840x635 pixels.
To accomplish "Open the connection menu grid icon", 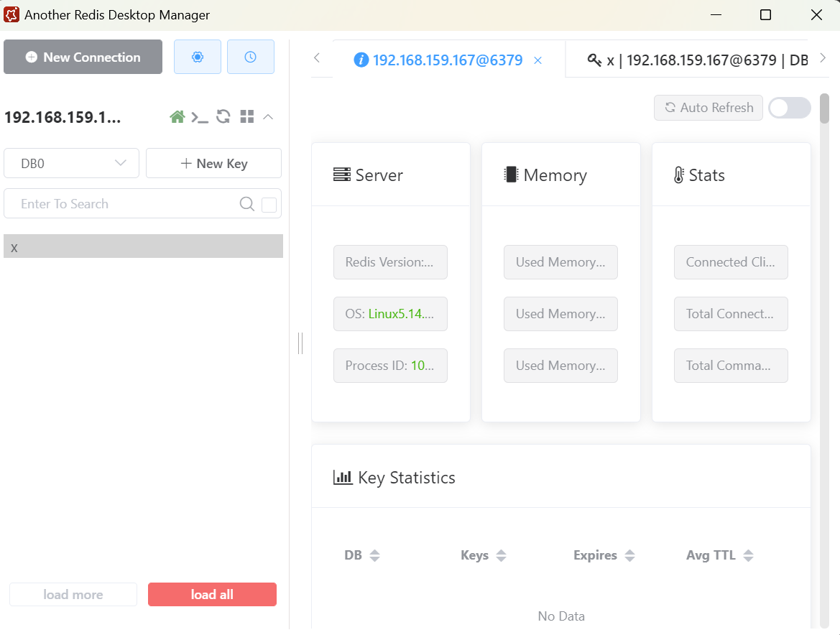I will point(247,116).
